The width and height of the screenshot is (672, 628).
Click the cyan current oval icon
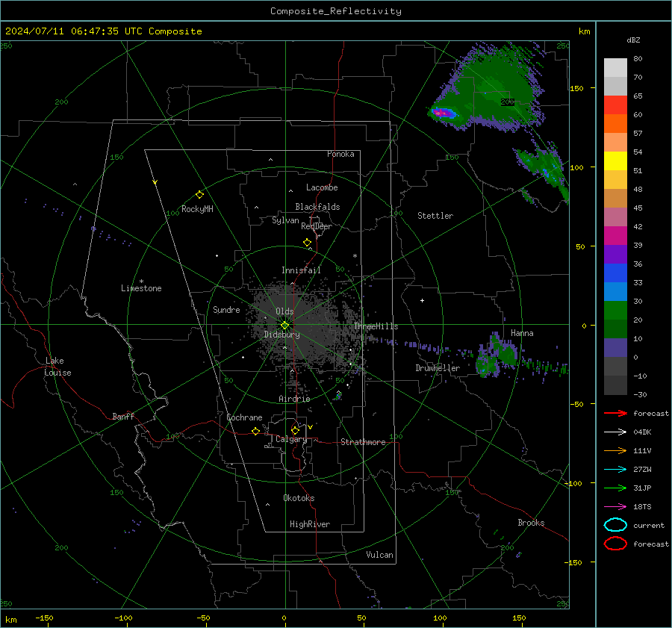tap(615, 525)
